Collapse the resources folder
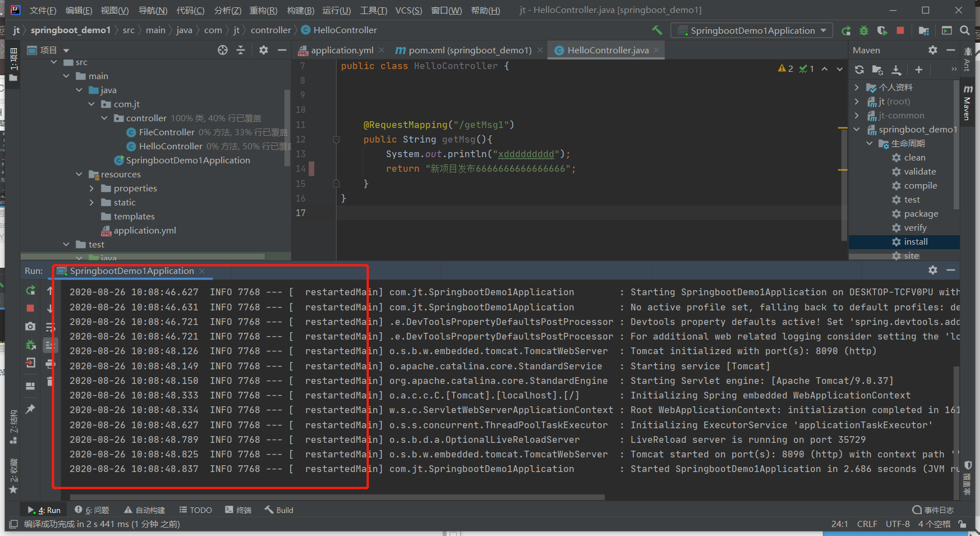This screenshot has width=980, height=536. 79,174
